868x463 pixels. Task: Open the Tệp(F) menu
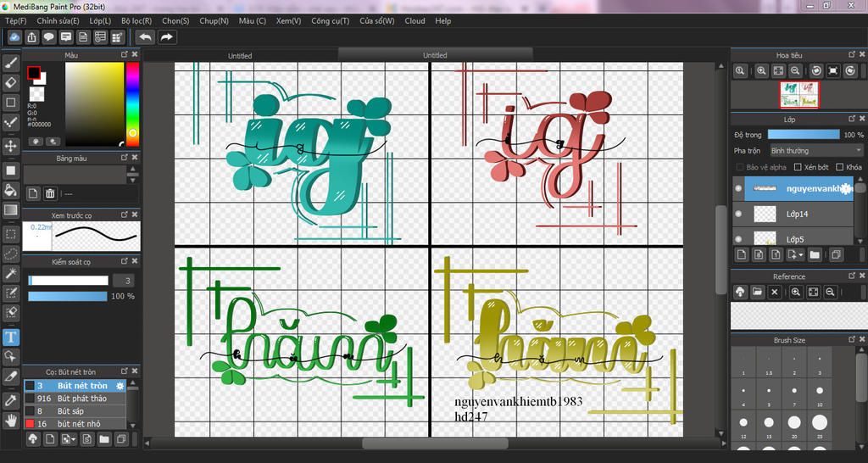click(15, 21)
